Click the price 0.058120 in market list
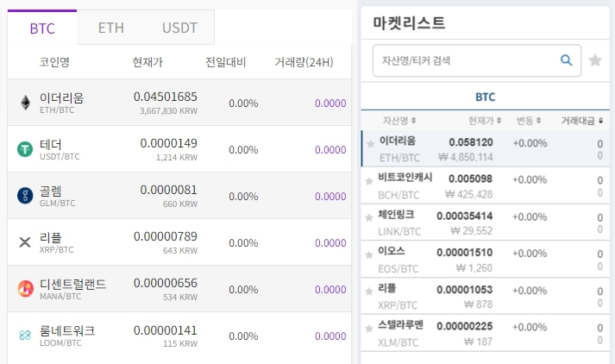Screen dimensions: 615x364 point(471,142)
